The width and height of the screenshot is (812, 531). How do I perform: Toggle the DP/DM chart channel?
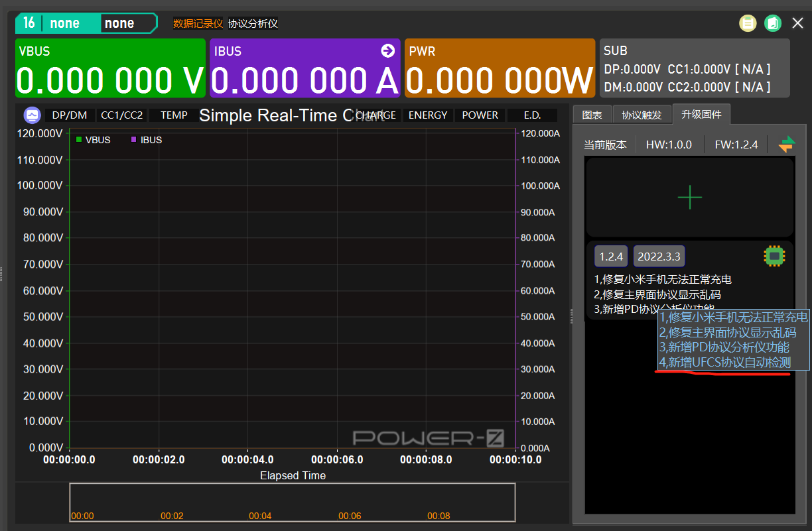[70, 115]
